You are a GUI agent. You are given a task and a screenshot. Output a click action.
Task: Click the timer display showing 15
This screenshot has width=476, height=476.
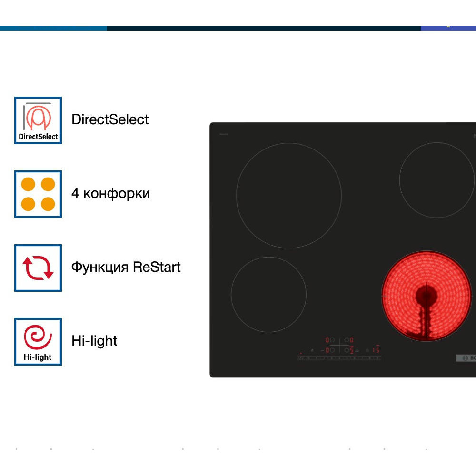[x=376, y=350]
